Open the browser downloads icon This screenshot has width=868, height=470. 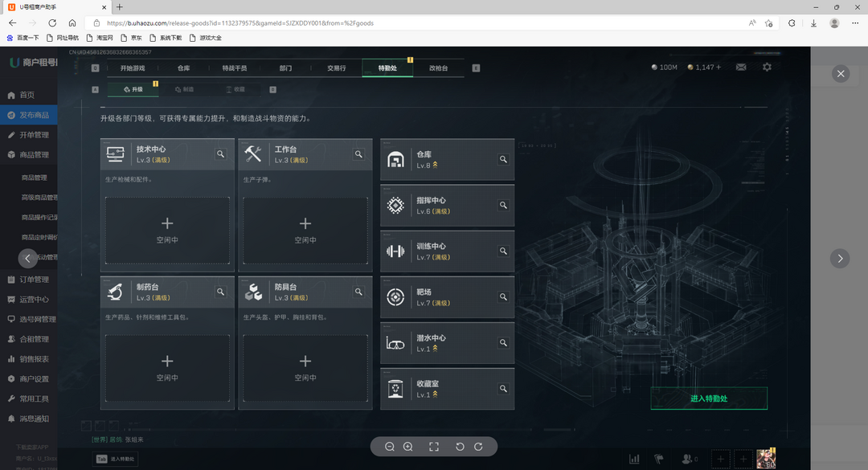[x=813, y=23]
